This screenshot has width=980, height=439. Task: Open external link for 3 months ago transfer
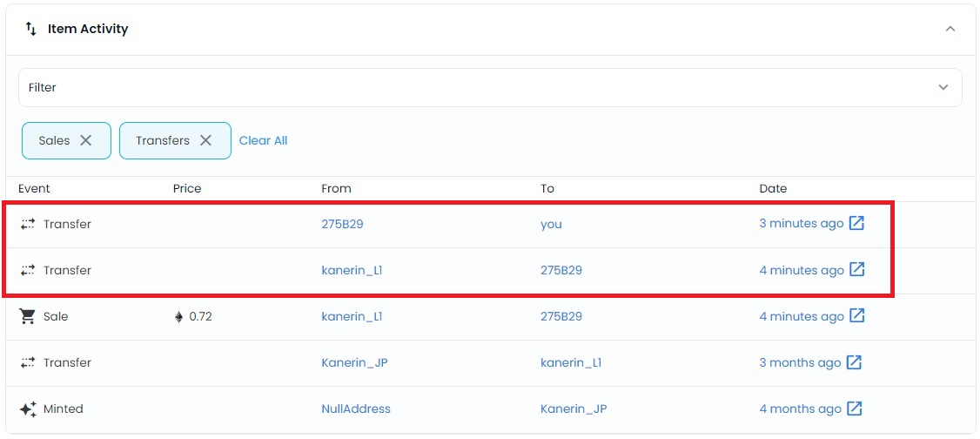click(854, 362)
